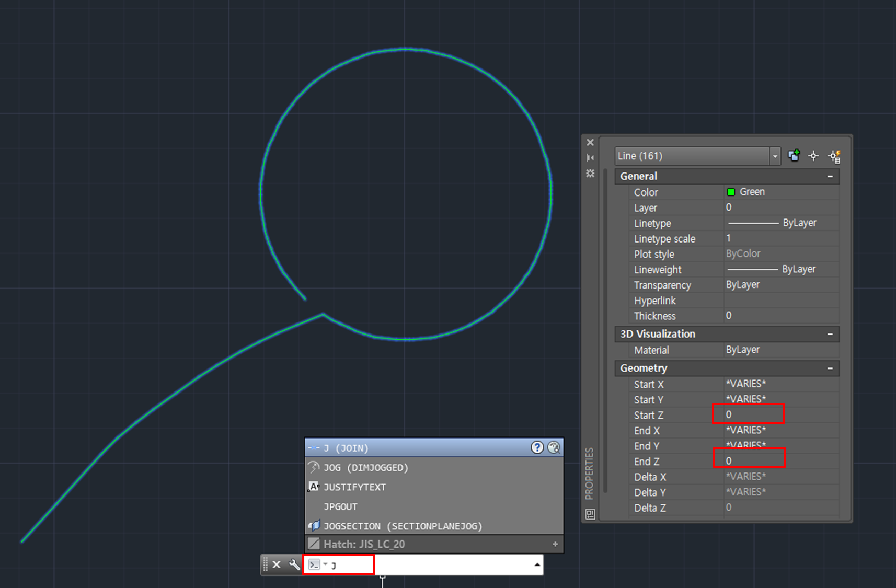Select JUSTIFYTEXT from the suggestions
The width and height of the screenshot is (896, 588).
[x=434, y=487]
